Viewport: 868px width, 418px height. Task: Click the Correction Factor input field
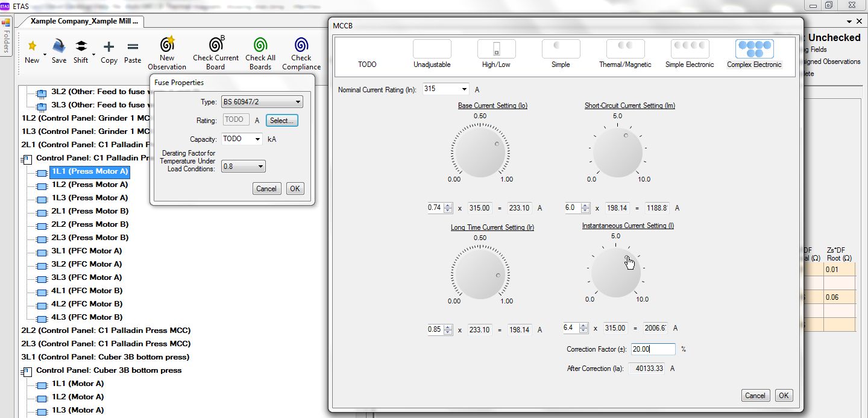653,349
